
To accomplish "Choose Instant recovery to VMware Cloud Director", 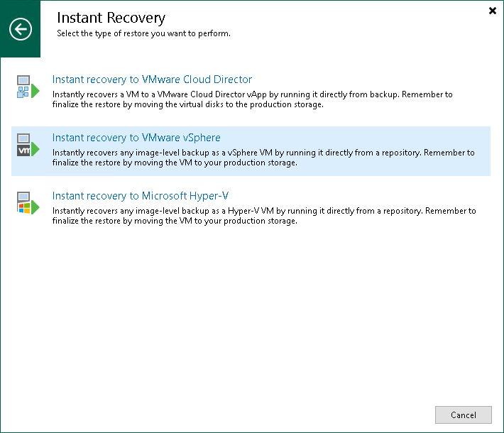I will [152, 80].
